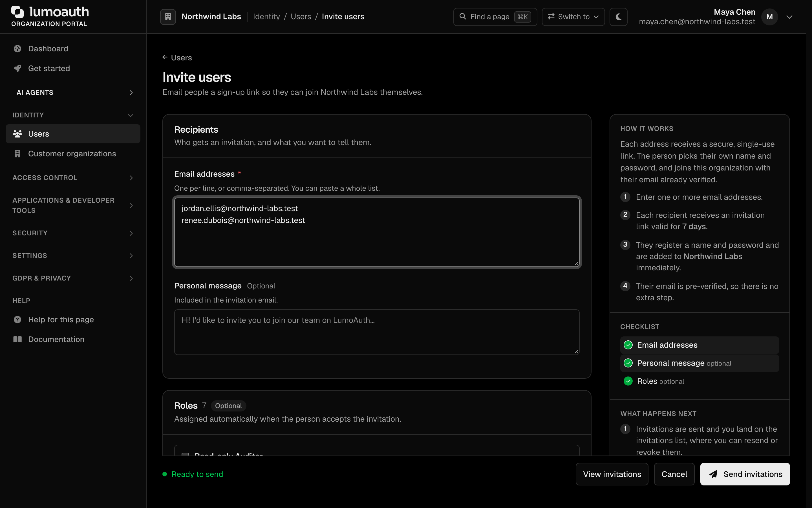
Task: Expand the GDPR & Privacy section
Action: click(x=73, y=278)
